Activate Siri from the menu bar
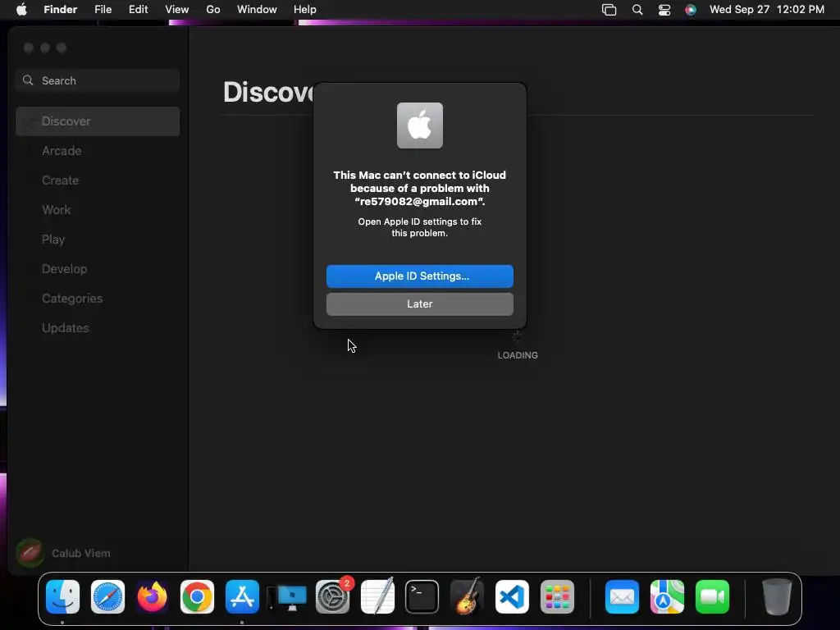Viewport: 840px width, 630px height. coord(691,10)
